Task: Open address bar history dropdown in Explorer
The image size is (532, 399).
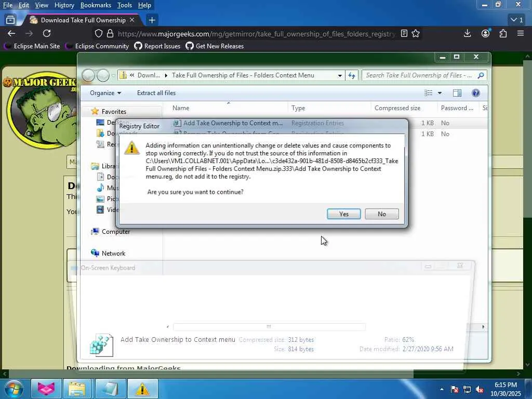Action: 340,76
